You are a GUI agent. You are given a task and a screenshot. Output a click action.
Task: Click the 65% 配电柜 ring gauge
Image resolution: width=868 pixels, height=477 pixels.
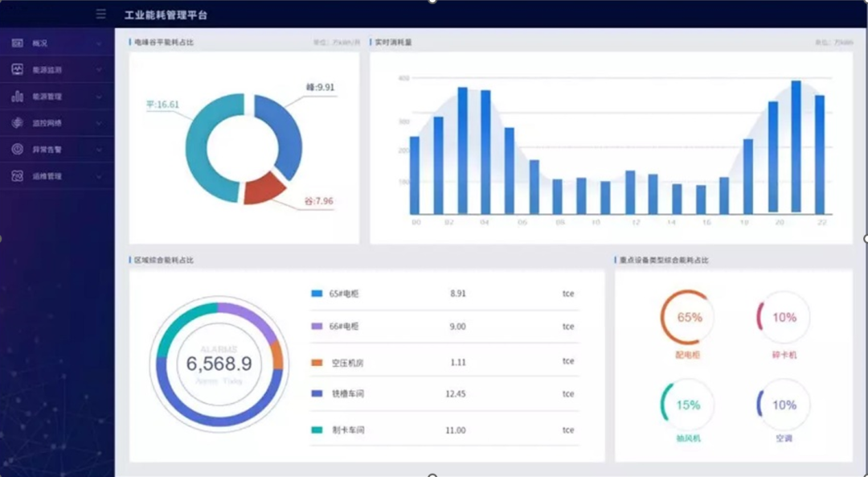coord(688,317)
